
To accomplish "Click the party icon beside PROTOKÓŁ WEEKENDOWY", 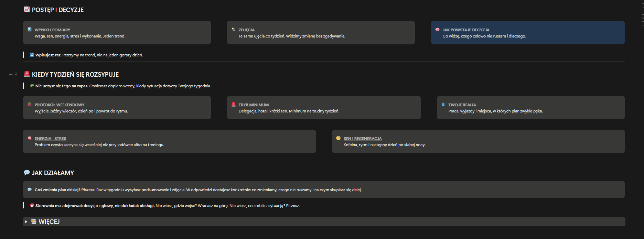I will [x=30, y=105].
